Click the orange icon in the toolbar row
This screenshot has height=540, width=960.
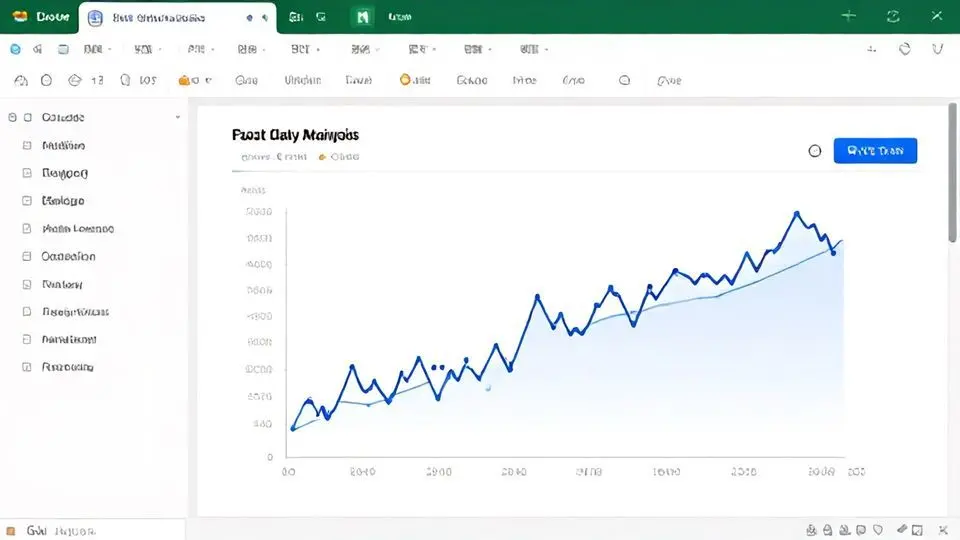coord(184,81)
